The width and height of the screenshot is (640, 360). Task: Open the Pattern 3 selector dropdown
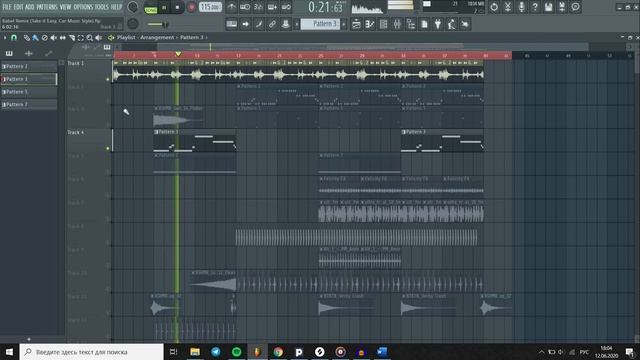click(x=320, y=24)
